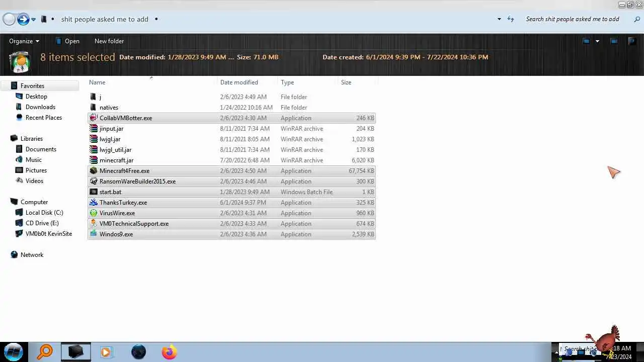Click the Windos9.exe file icon
The width and height of the screenshot is (644, 362).
(93, 234)
